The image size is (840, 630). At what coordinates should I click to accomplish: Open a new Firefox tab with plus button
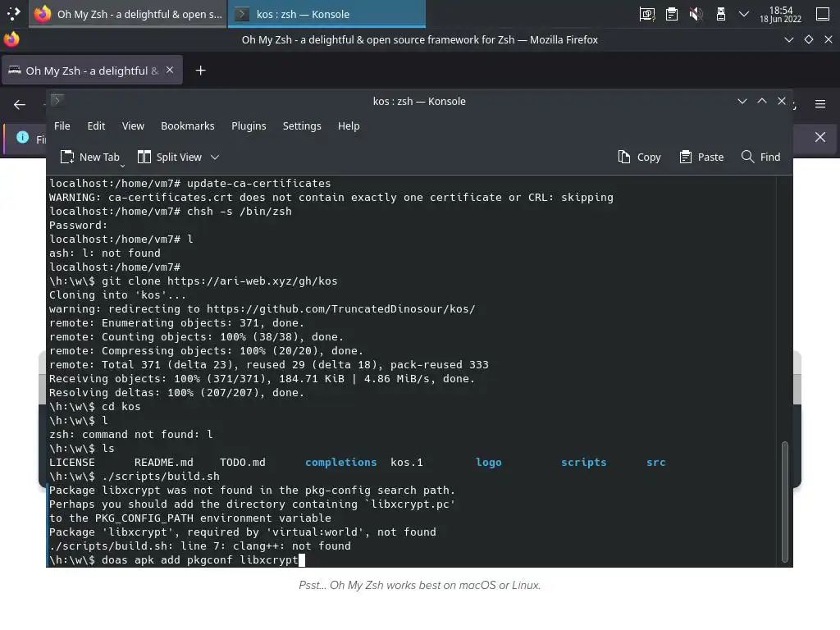[200, 71]
